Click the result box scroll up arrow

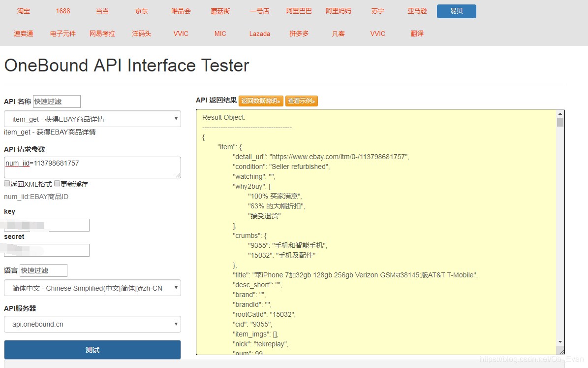pyautogui.click(x=560, y=114)
